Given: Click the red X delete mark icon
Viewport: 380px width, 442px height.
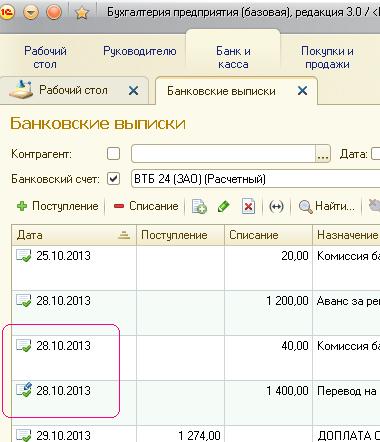Looking at the screenshot, I should coord(248,207).
